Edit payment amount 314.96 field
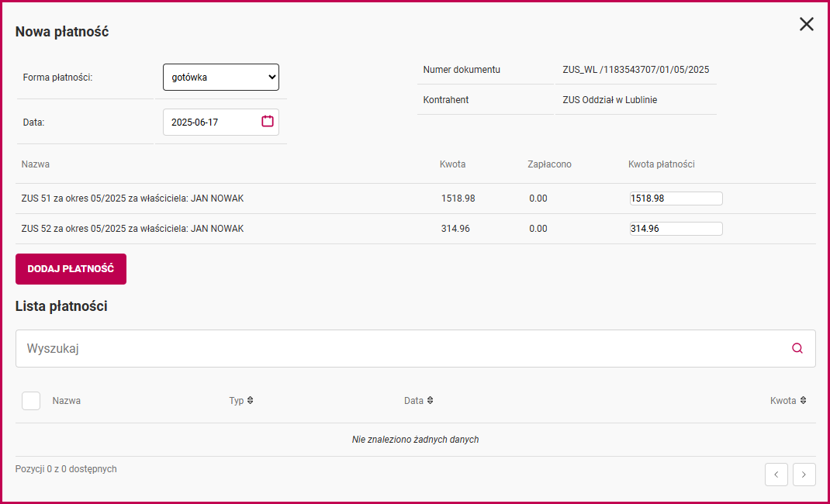This screenshot has width=830, height=504. point(676,229)
